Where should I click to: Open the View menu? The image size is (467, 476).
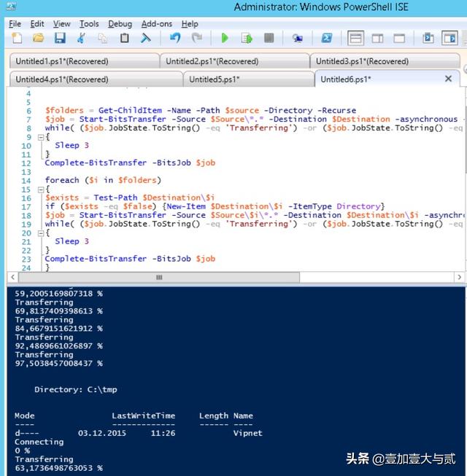pos(62,23)
